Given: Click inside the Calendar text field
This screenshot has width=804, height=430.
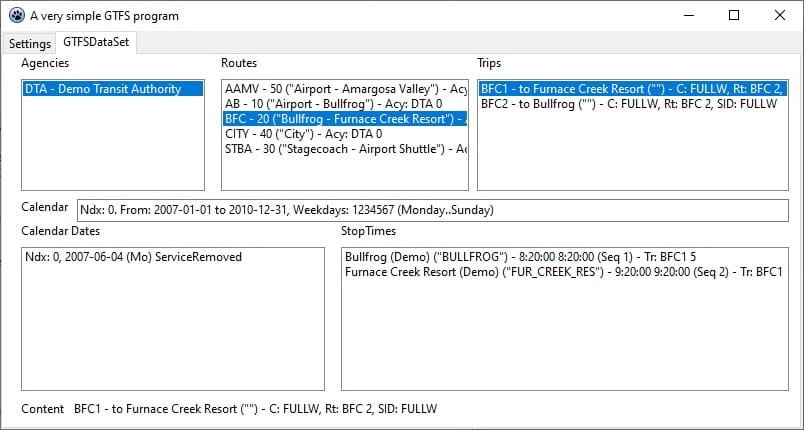Looking at the screenshot, I should coord(433,210).
